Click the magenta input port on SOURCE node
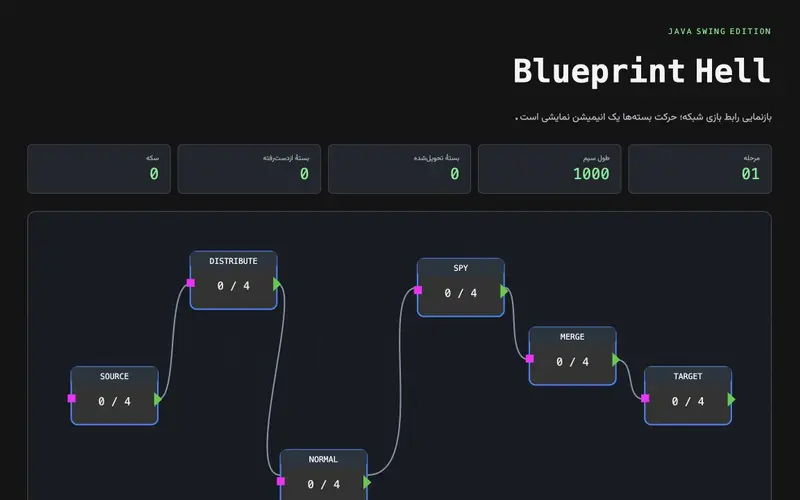This screenshot has height=500, width=800. [71, 398]
